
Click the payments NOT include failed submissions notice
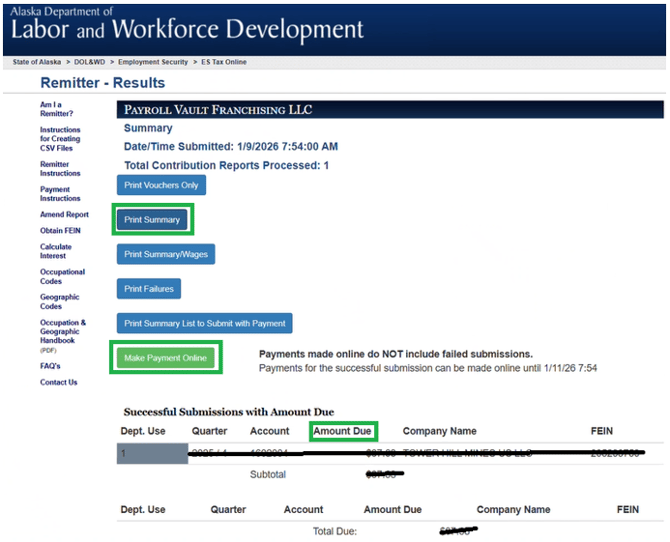click(396, 354)
